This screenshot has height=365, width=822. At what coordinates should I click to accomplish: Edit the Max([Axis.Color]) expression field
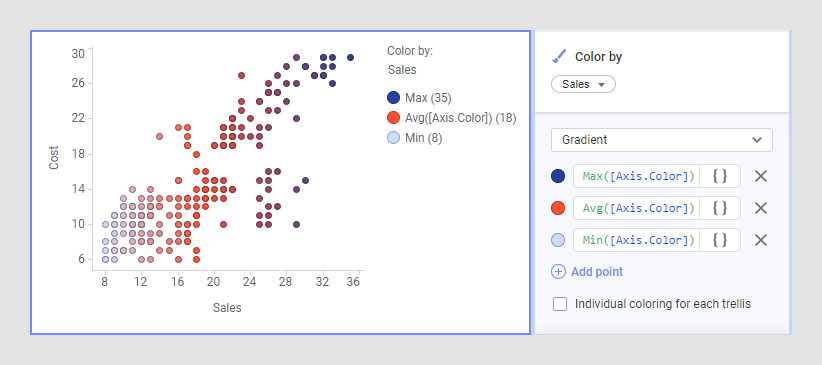(637, 176)
